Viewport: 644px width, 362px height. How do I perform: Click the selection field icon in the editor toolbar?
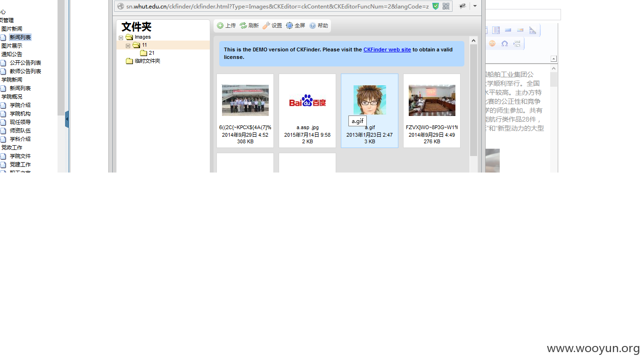[496, 30]
